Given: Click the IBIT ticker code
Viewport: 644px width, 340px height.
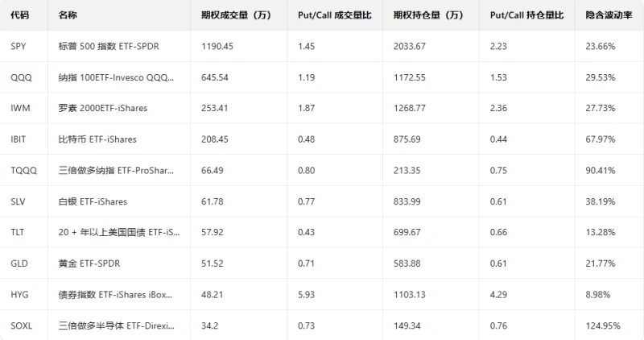Looking at the screenshot, I should (19, 139).
